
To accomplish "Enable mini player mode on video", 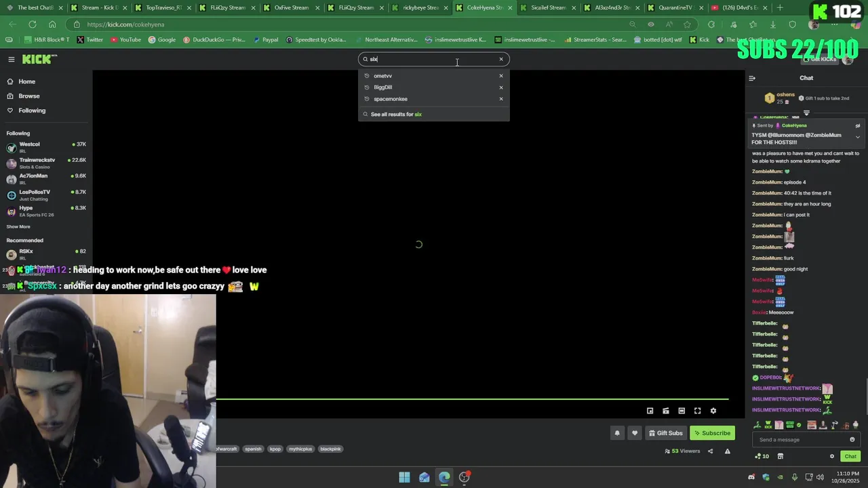I will (650, 411).
